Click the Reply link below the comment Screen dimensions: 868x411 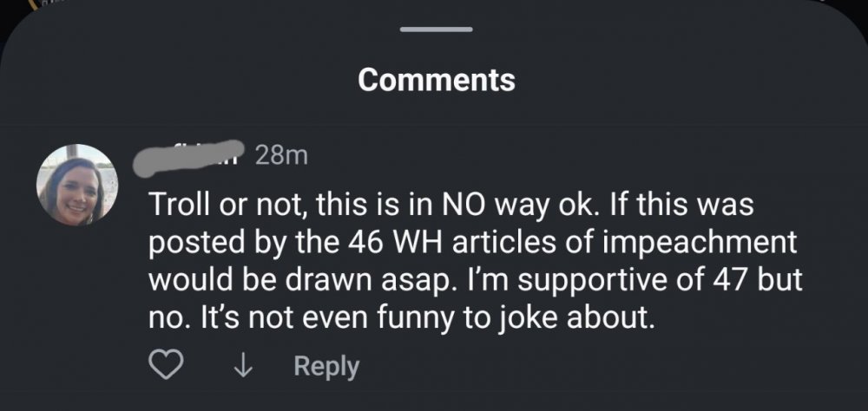click(x=325, y=366)
